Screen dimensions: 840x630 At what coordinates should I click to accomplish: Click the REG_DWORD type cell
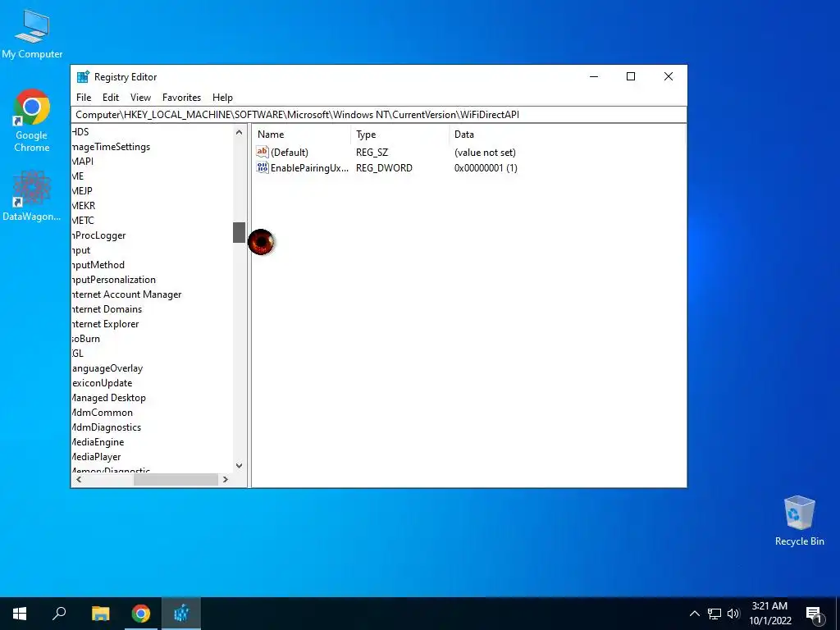pyautogui.click(x=384, y=167)
